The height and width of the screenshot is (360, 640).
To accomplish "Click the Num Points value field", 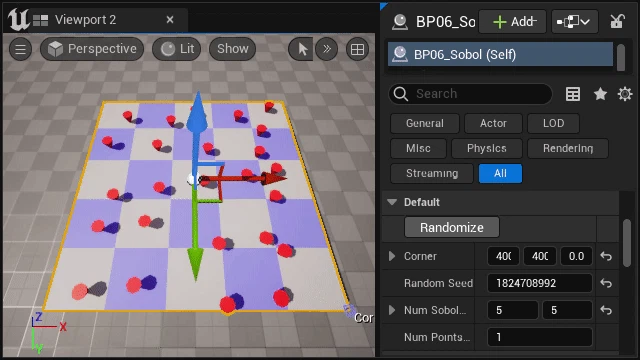I will click(x=540, y=337).
